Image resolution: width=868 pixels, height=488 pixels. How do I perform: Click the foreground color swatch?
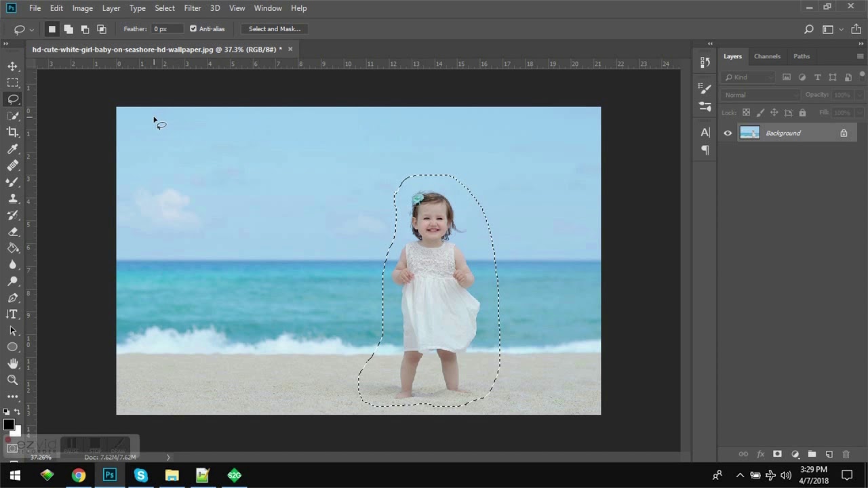point(8,424)
